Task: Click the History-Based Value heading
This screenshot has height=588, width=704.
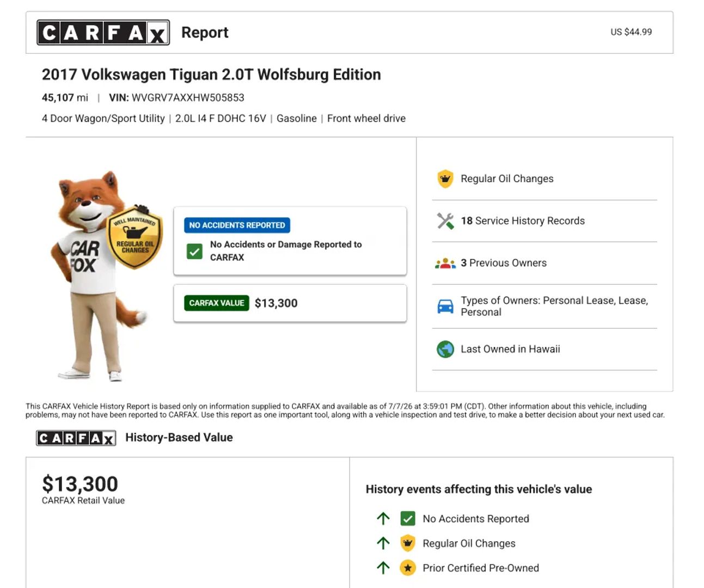Action: click(179, 438)
